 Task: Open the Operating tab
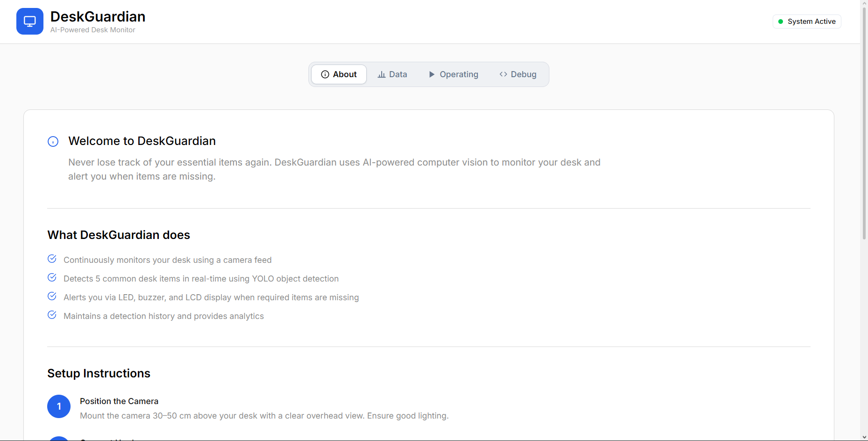[454, 74]
